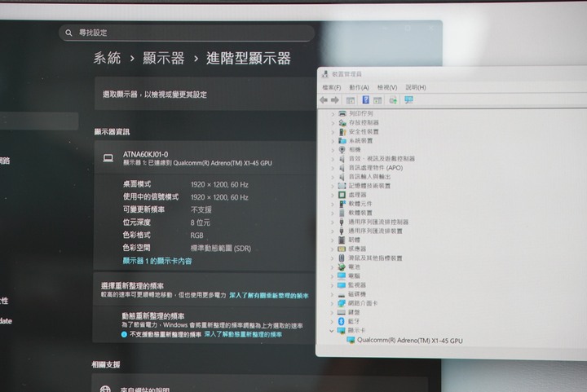The width and height of the screenshot is (587, 392).
Task: Click the blue question mark Help icon
Action: click(366, 100)
